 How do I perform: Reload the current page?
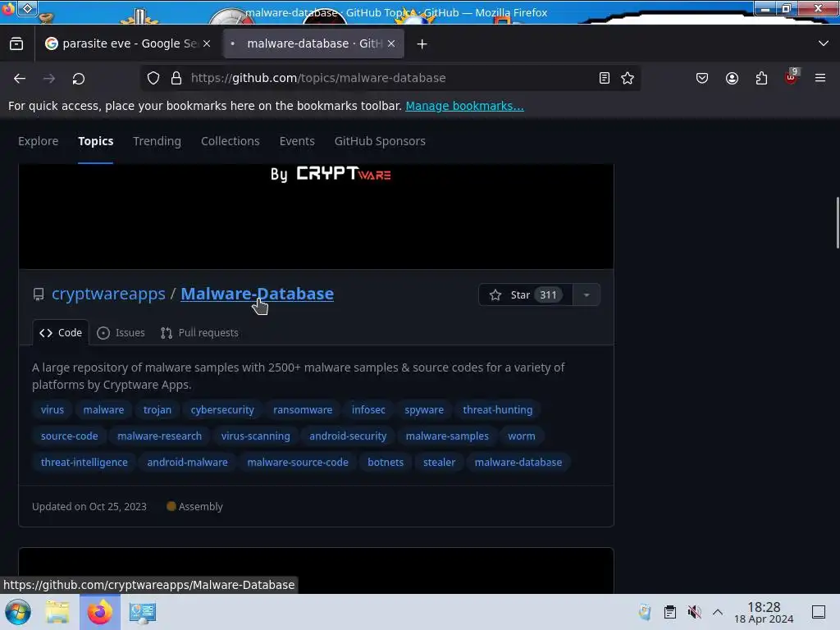pos(79,78)
